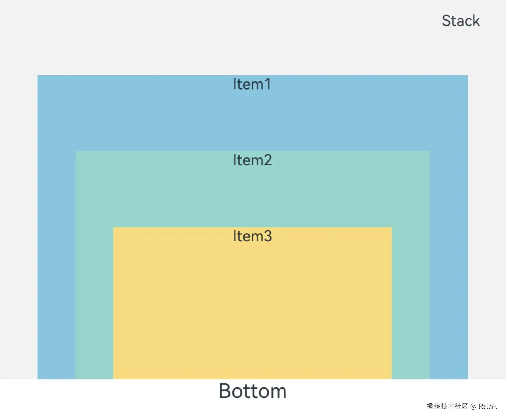Click the "Item3" text label

[x=252, y=236]
